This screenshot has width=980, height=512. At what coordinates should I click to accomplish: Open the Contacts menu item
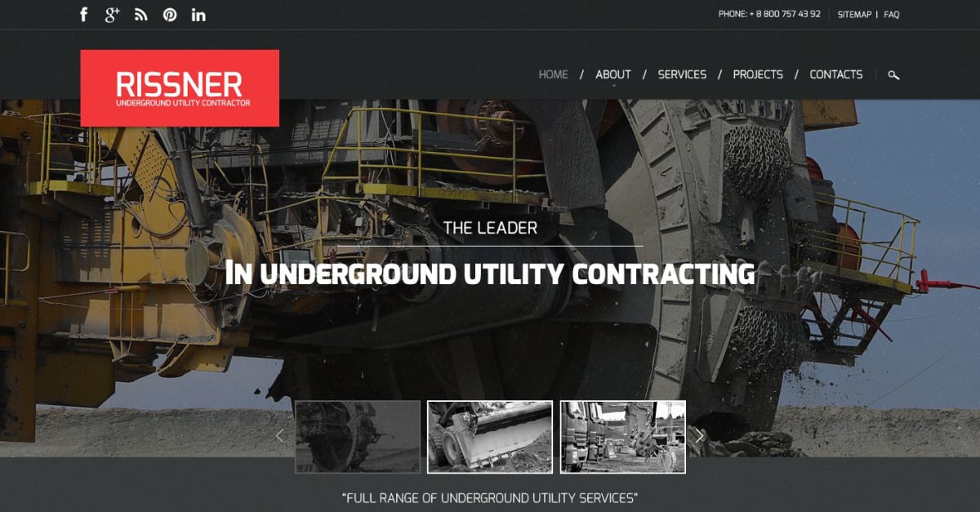tap(835, 74)
